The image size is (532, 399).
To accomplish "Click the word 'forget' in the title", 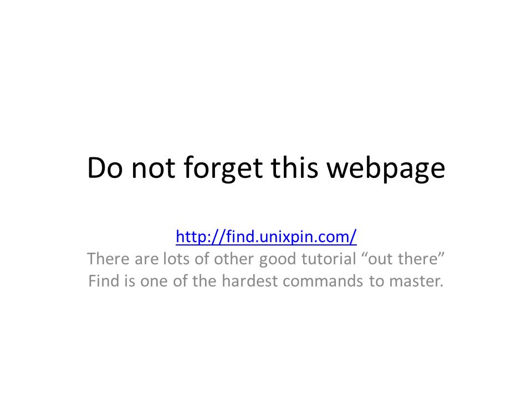I will pyautogui.click(x=223, y=168).
